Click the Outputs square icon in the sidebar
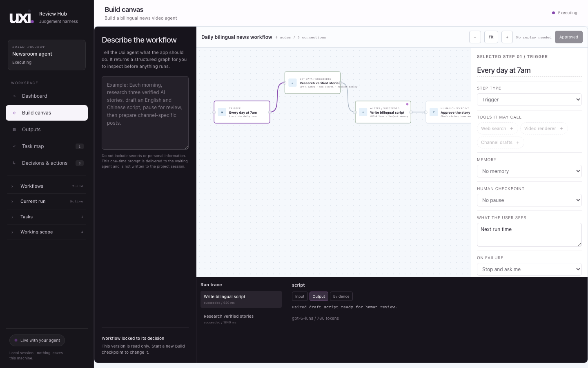The width and height of the screenshot is (588, 368). [14, 130]
